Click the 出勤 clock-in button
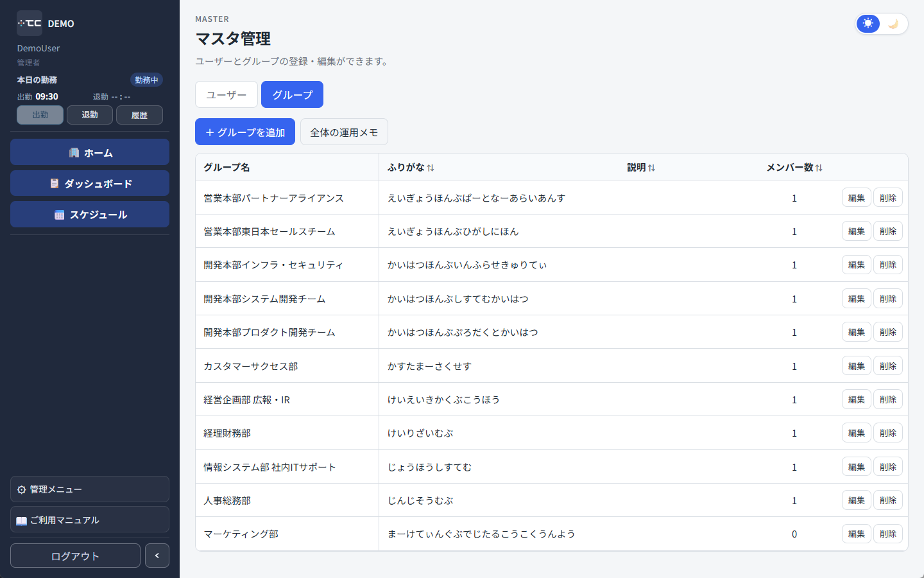924x578 pixels. point(40,115)
